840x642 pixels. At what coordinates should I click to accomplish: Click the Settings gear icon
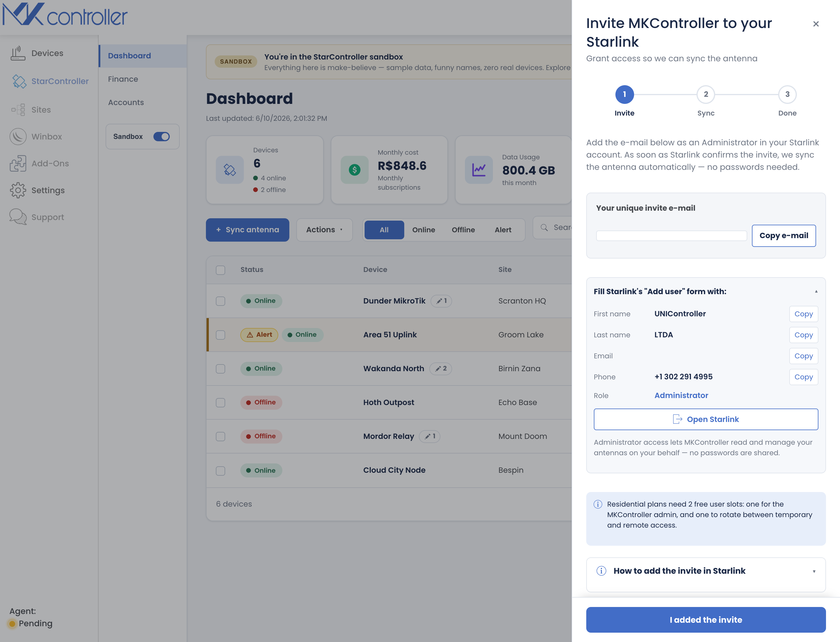18,190
